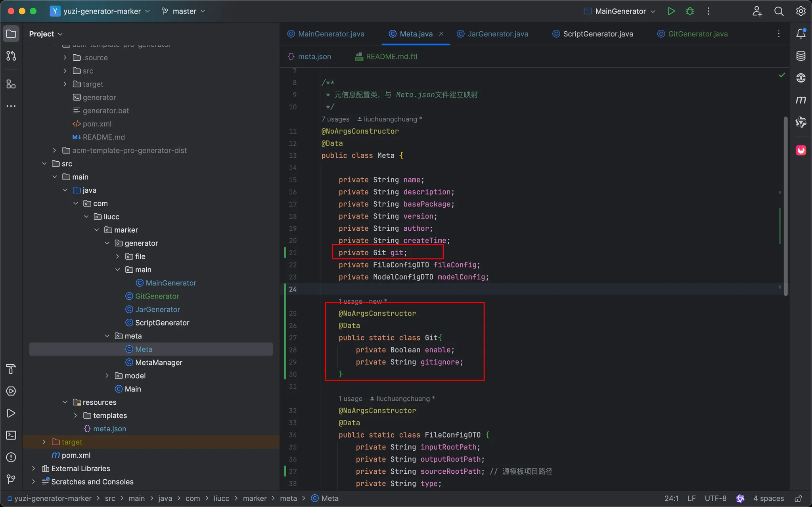Image resolution: width=812 pixels, height=507 pixels.
Task: Open the Terminal tool window
Action: tap(11, 435)
